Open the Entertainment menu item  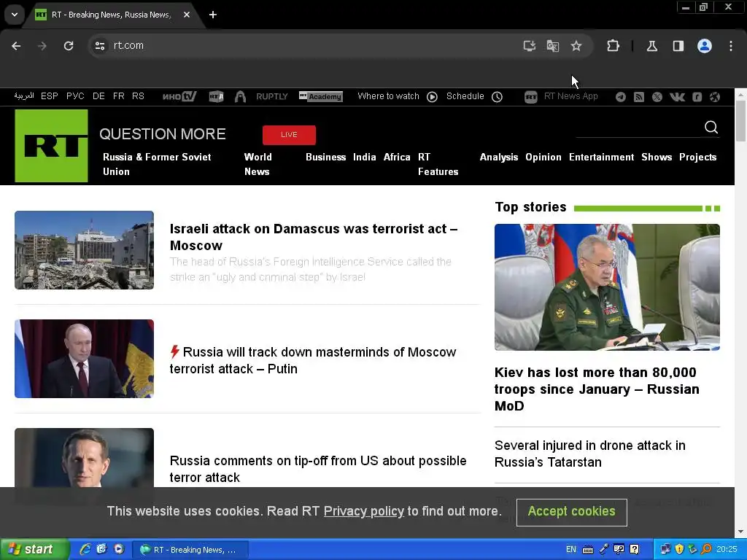coord(601,157)
